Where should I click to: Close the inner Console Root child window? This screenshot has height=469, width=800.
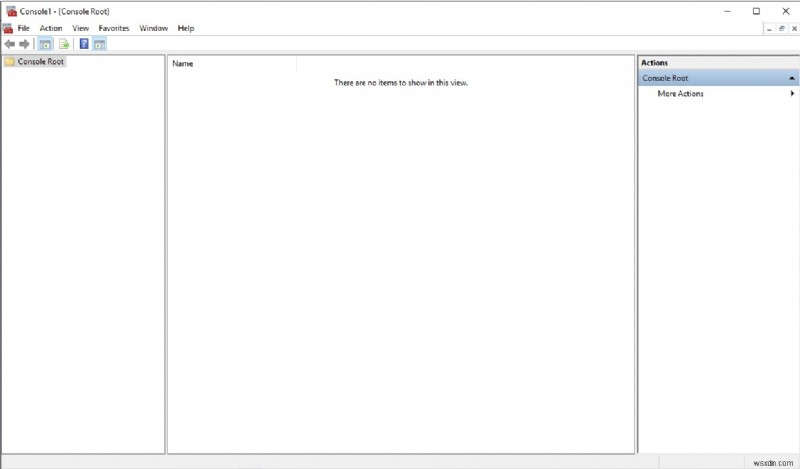[x=794, y=29]
